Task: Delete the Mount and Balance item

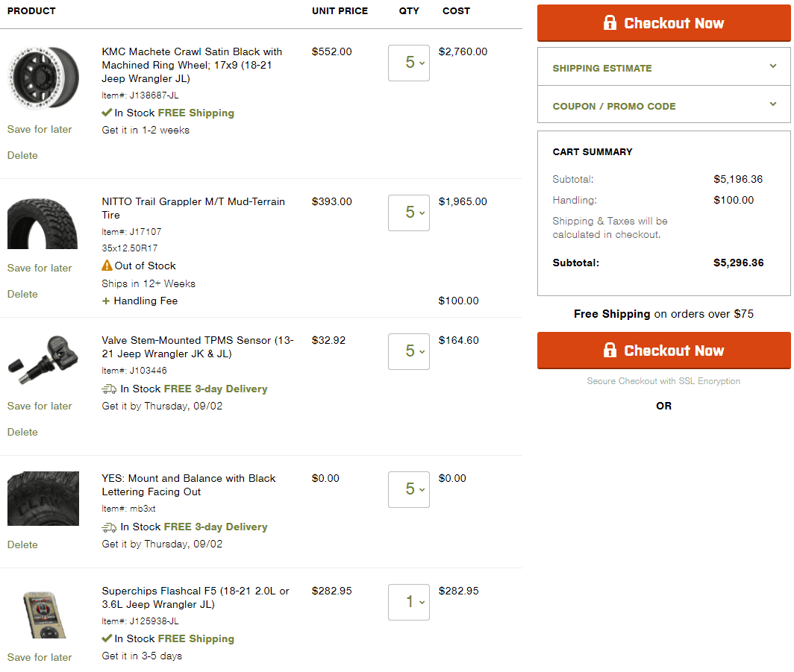Action: (x=22, y=544)
